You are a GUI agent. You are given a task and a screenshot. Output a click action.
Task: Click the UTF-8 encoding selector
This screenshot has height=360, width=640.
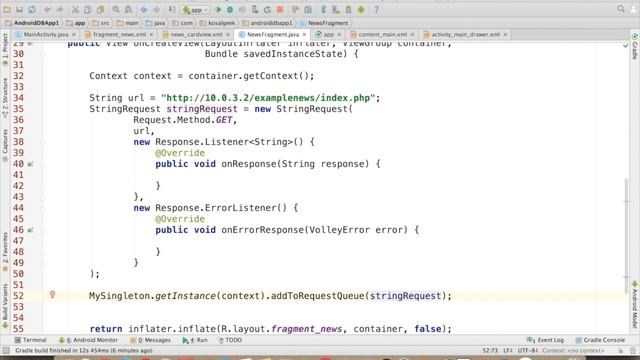(x=527, y=351)
